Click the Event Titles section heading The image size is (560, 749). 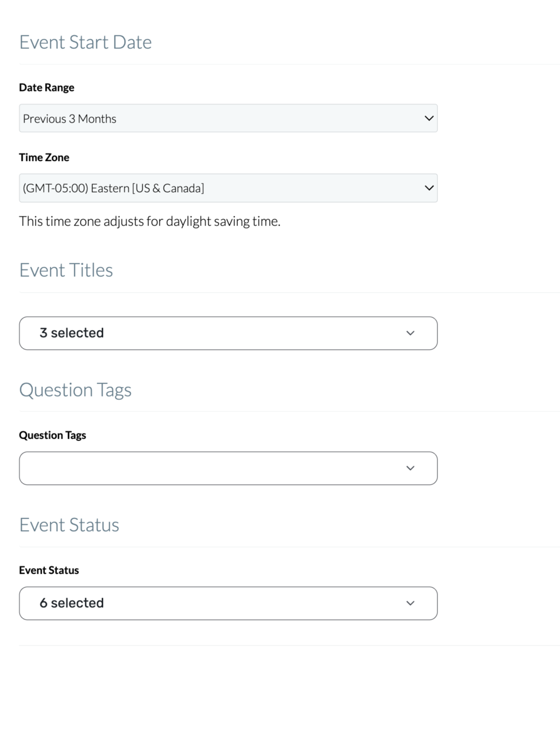[x=66, y=270]
